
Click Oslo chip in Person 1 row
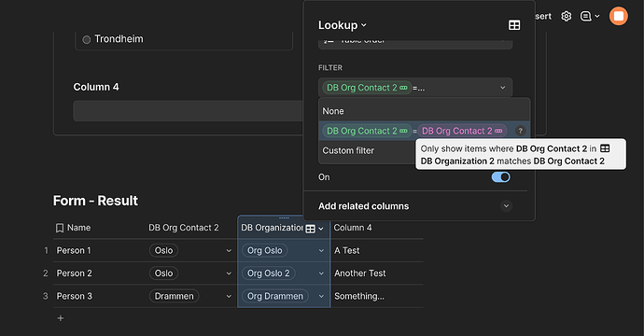pyautogui.click(x=163, y=250)
